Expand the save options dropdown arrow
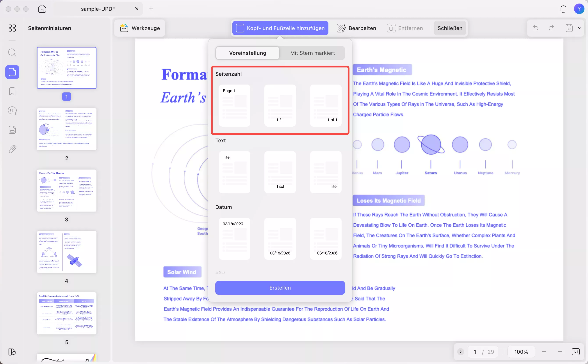The height and width of the screenshot is (364, 588). tap(580, 28)
